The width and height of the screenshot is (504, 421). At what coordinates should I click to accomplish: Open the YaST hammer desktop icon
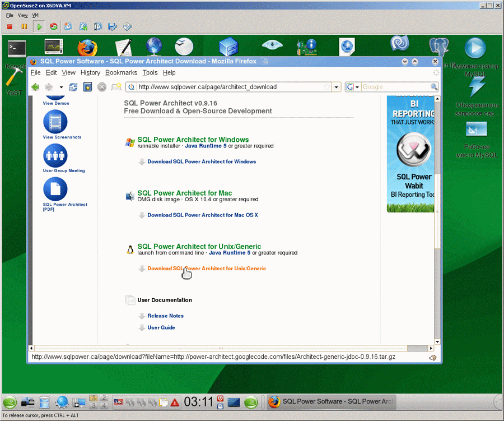point(13,77)
